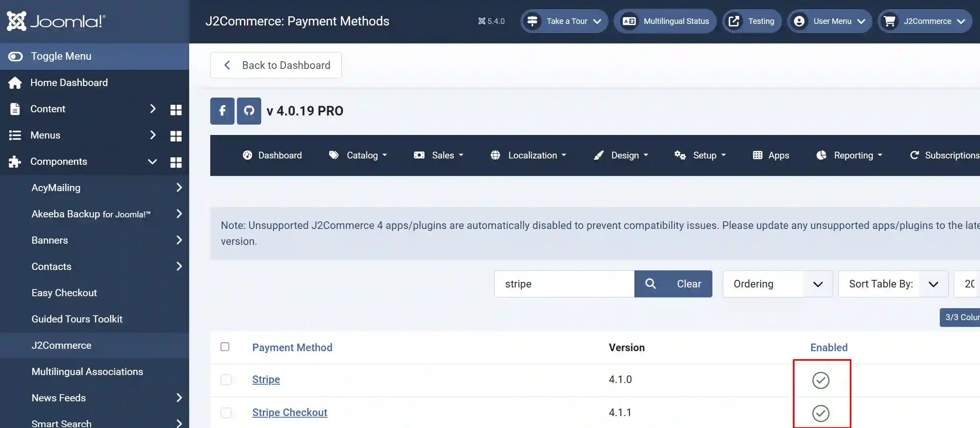Clear the search filter
The height and width of the screenshot is (428, 980).
(689, 284)
